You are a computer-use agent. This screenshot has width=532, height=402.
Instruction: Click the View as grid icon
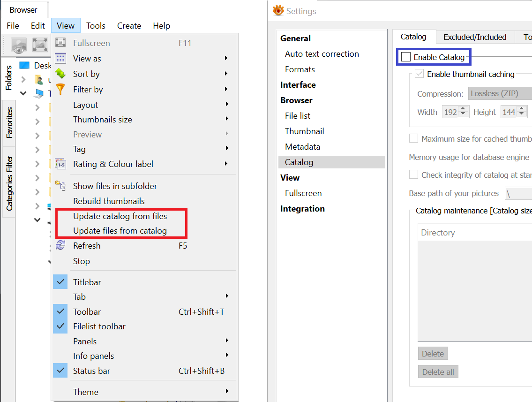60,58
